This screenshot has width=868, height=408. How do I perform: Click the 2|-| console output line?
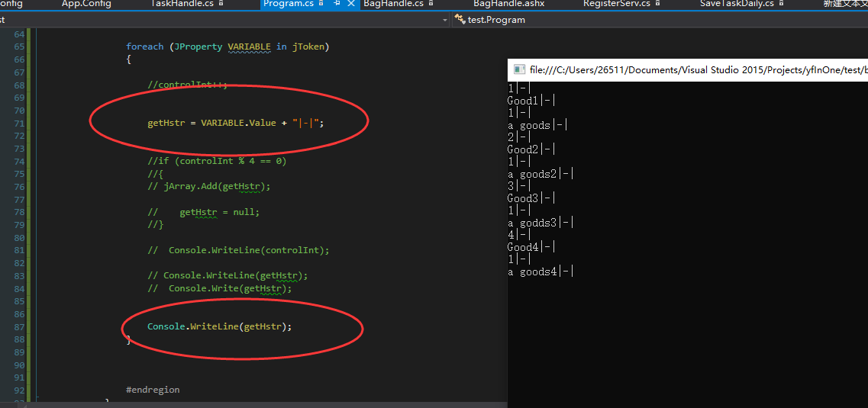pyautogui.click(x=519, y=137)
